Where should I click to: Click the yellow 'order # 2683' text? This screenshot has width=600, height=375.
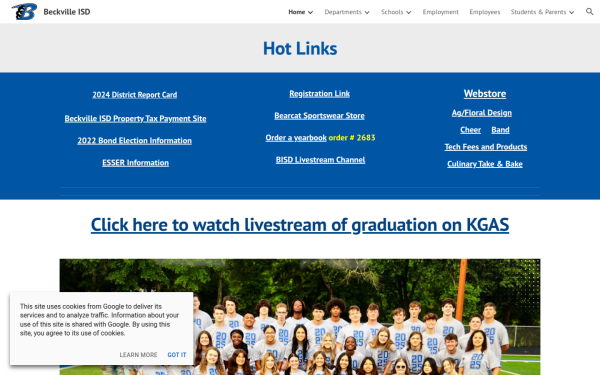tap(352, 138)
